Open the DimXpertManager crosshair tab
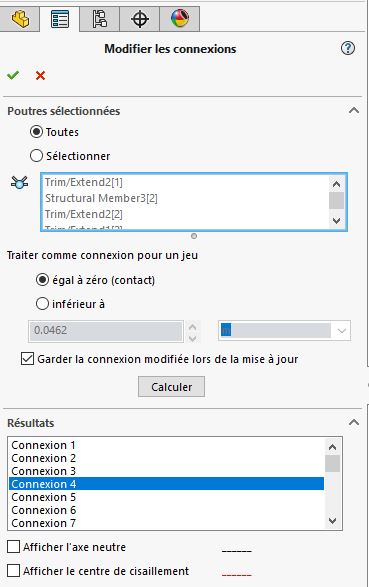369x587 pixels. 140,19
